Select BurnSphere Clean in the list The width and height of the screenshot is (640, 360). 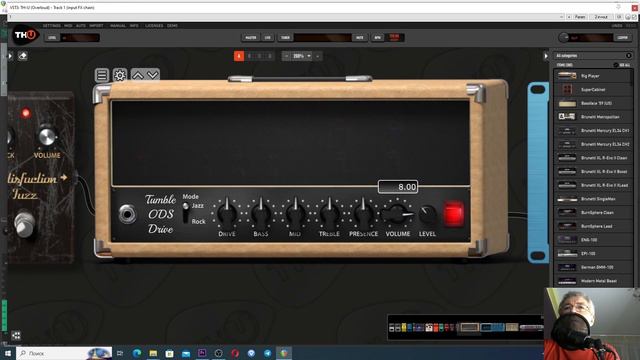point(593,213)
